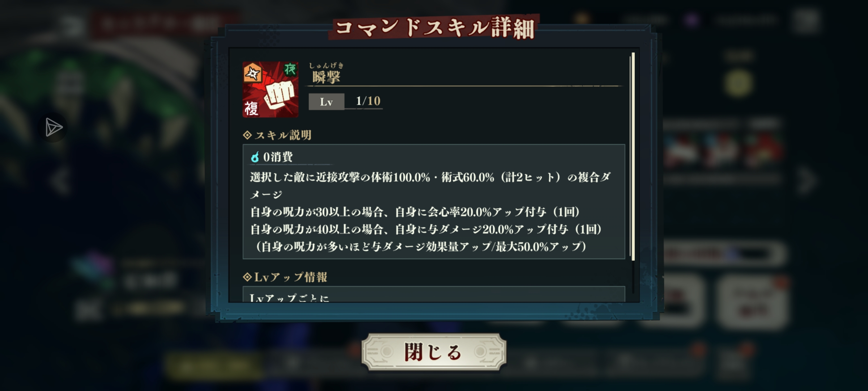The height and width of the screenshot is (391, 868).
Task: Click the blue cursed-energy flame icon
Action: (x=255, y=157)
